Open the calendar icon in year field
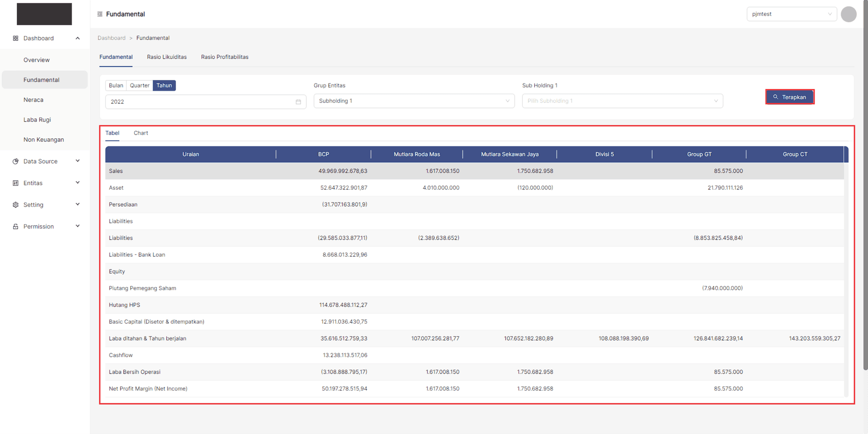868x434 pixels. click(x=298, y=102)
